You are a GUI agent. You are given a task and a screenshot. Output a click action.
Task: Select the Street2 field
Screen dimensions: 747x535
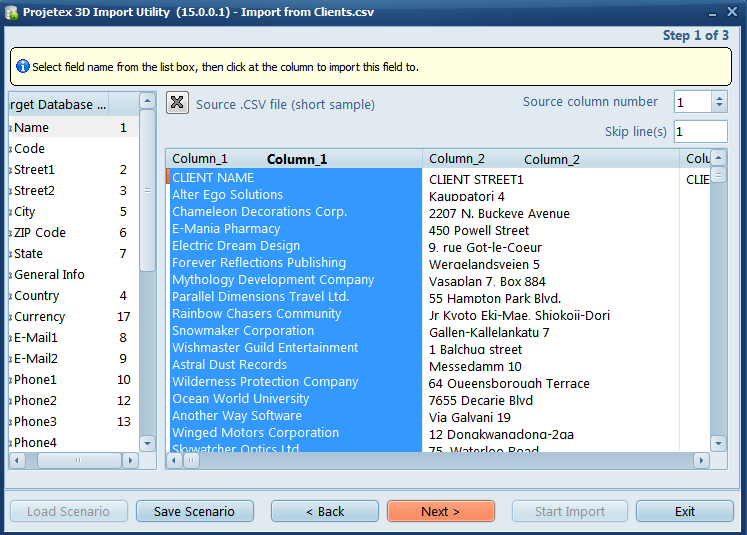point(74,191)
